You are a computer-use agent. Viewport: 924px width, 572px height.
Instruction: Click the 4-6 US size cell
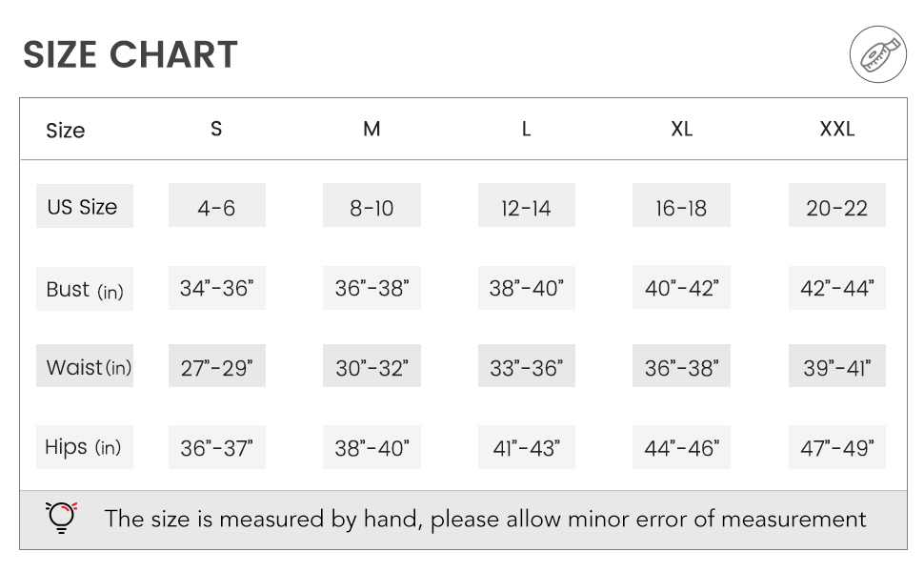(x=217, y=205)
